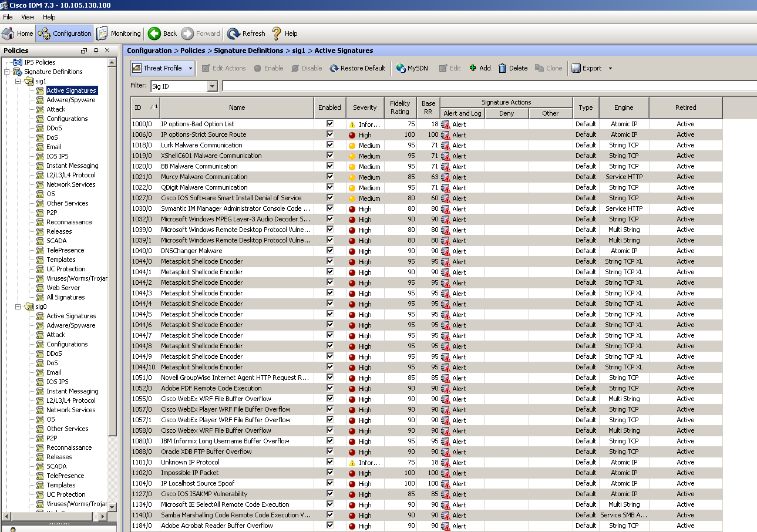Toggle Enabled for IP options-Strict Source Route
Viewport: 757px width, 532px height.
(330, 134)
